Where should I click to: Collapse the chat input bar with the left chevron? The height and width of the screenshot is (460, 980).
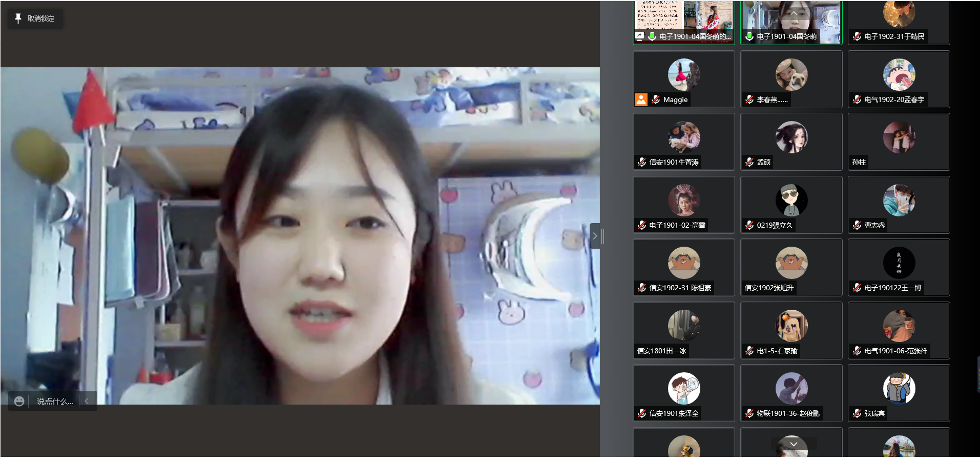click(87, 401)
